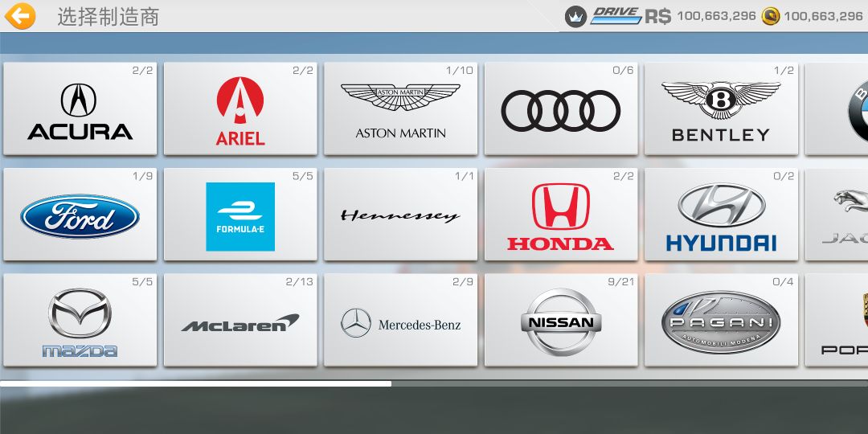Choose the Hennessey manufacturer tile
The image size is (868, 434).
point(401,215)
